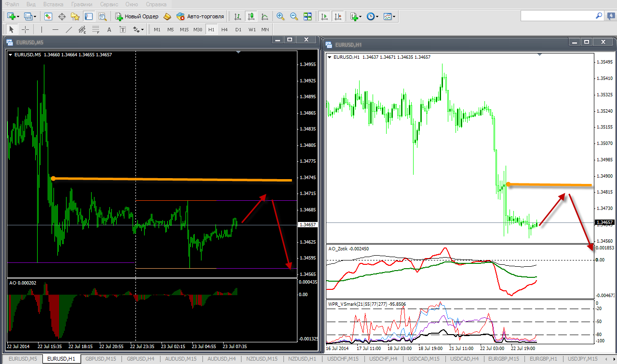Click the WPR_VSmark indicator label
617x364 pixels.
click(367, 304)
